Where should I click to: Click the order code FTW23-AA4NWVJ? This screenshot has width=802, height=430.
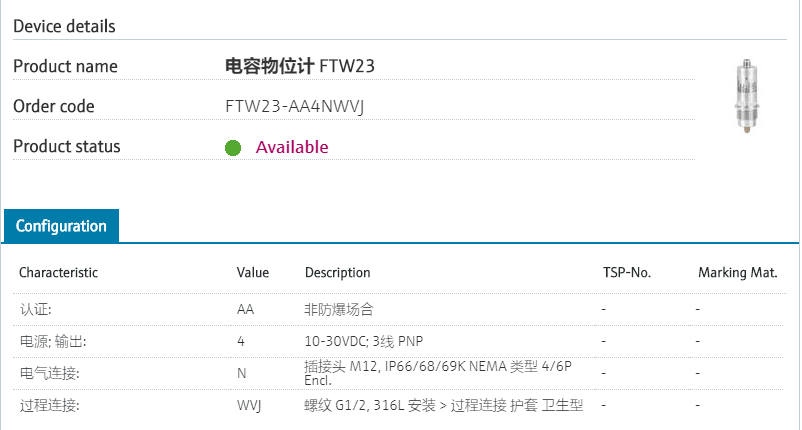(x=294, y=107)
